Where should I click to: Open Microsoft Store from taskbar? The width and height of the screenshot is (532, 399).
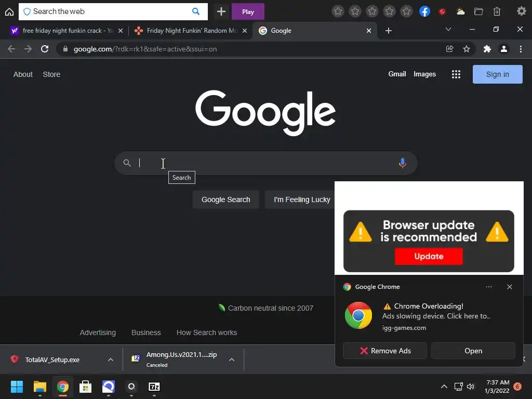[x=86, y=387]
